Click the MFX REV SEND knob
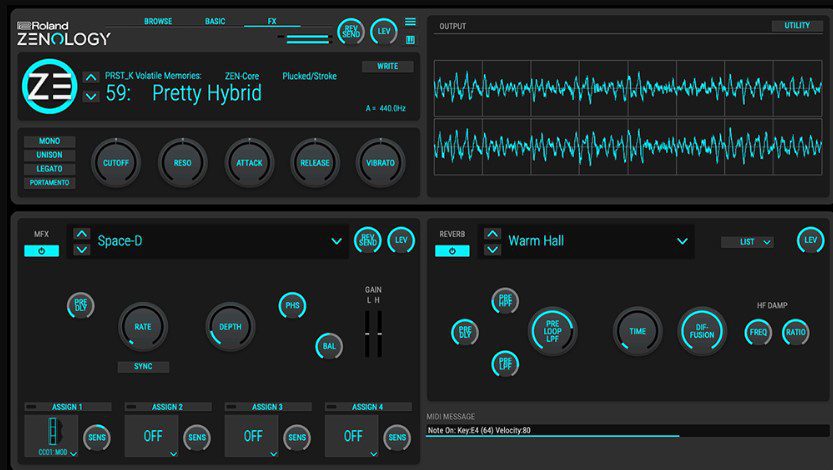The width and height of the screenshot is (833, 470). click(368, 241)
